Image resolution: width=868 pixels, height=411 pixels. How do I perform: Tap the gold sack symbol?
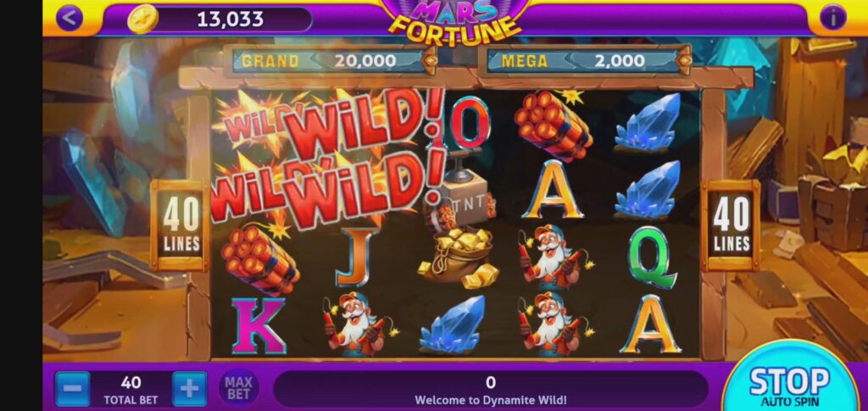pos(459,258)
